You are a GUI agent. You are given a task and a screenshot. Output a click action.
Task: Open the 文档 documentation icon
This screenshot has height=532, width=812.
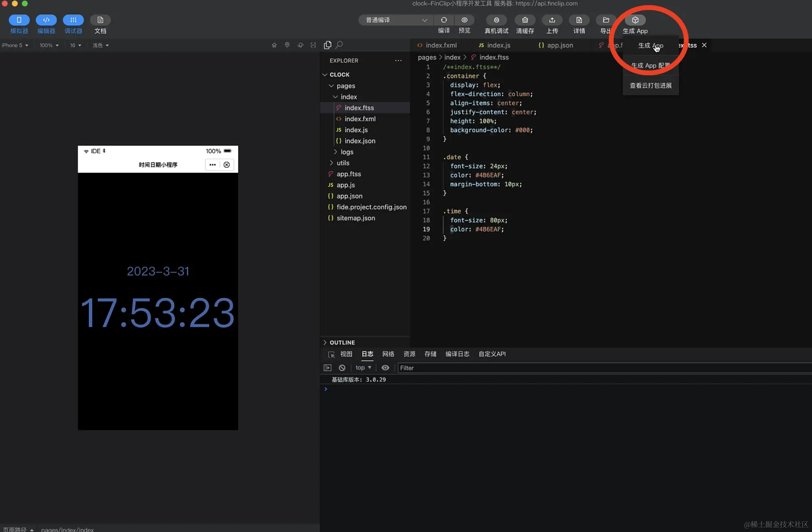click(100, 20)
